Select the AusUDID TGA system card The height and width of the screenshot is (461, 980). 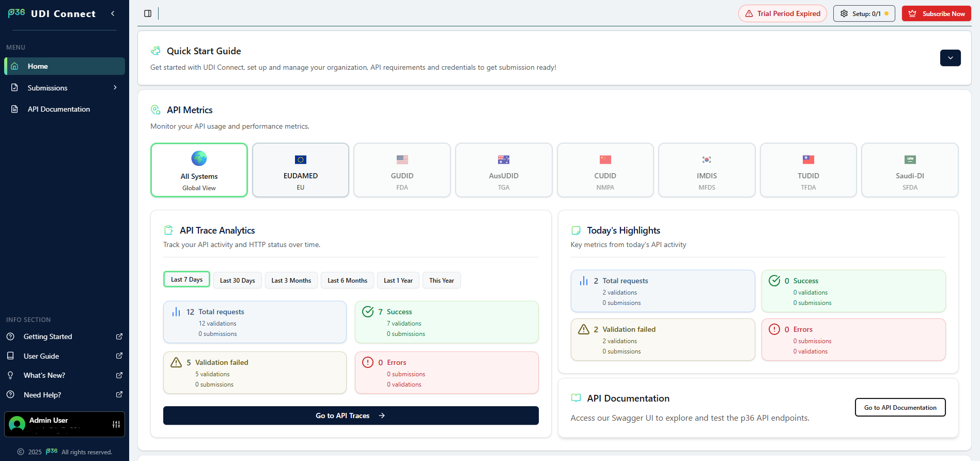pyautogui.click(x=504, y=170)
